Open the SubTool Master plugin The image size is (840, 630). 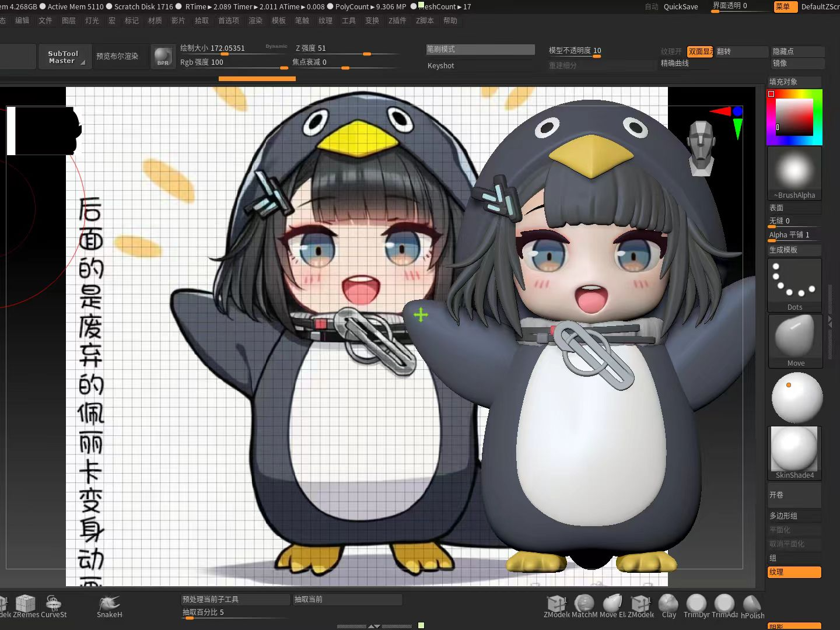click(x=64, y=57)
